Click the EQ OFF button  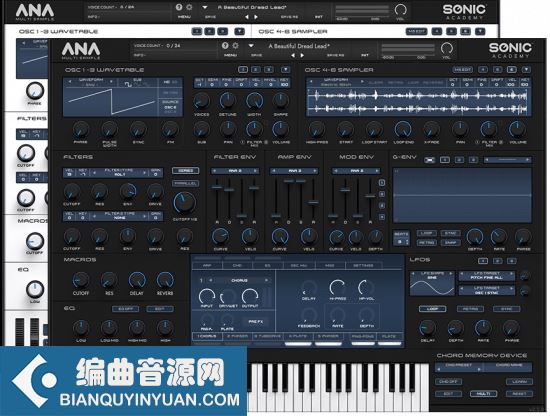126,309
